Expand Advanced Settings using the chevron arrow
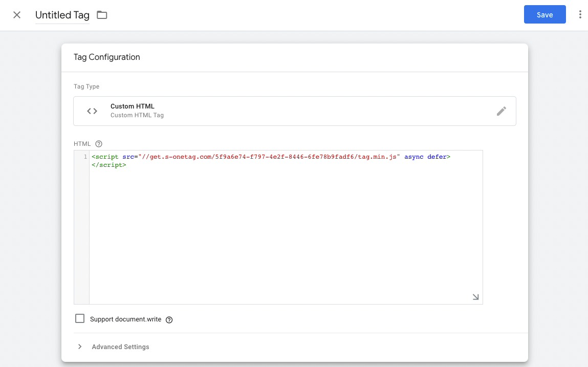This screenshot has width=588, height=367. (80, 347)
